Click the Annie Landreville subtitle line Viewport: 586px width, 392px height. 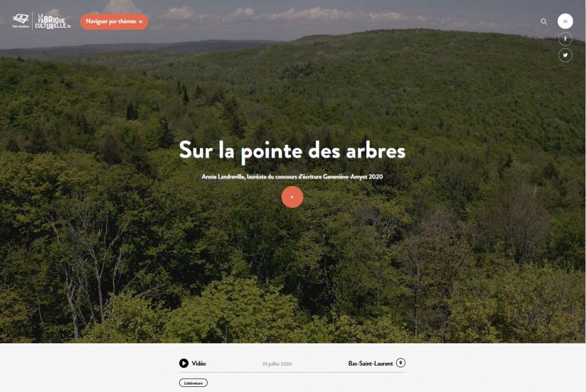tap(292, 176)
